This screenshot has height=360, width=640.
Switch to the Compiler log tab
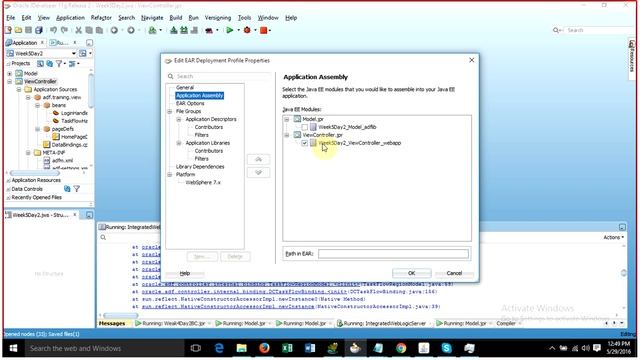coord(506,323)
